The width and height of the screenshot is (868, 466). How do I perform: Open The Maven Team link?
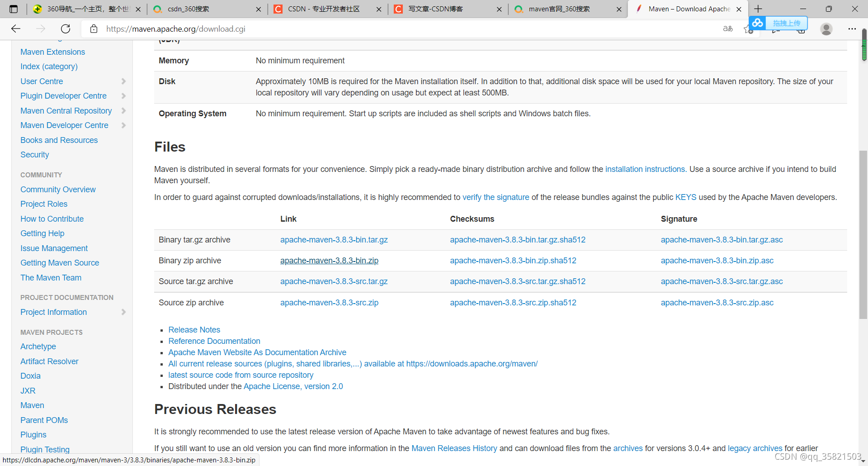[51, 278]
